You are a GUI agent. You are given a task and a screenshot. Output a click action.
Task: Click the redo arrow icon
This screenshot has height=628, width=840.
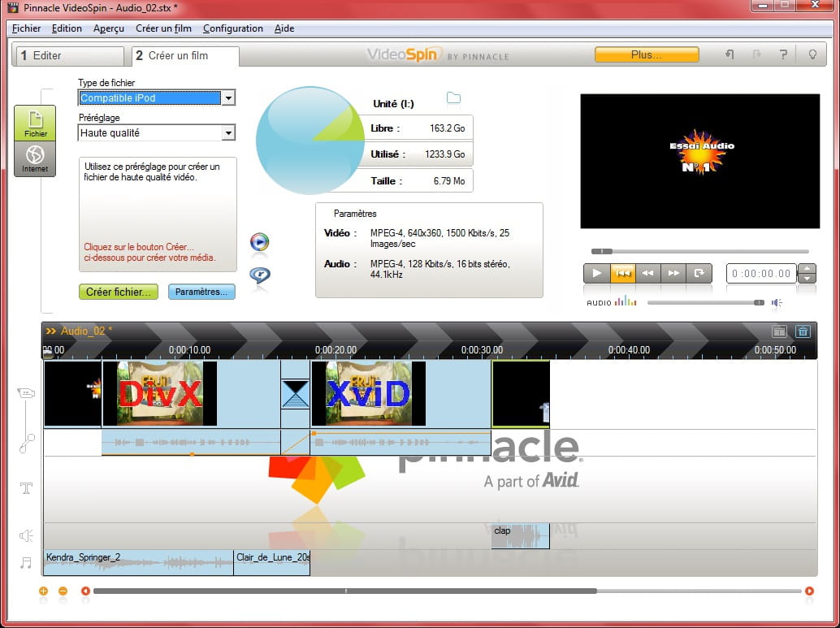[x=756, y=54]
